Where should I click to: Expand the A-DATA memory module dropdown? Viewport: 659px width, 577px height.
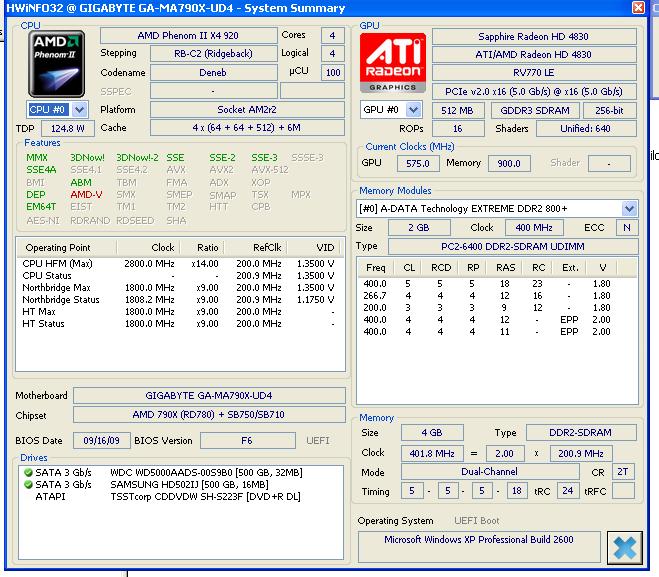click(x=629, y=208)
